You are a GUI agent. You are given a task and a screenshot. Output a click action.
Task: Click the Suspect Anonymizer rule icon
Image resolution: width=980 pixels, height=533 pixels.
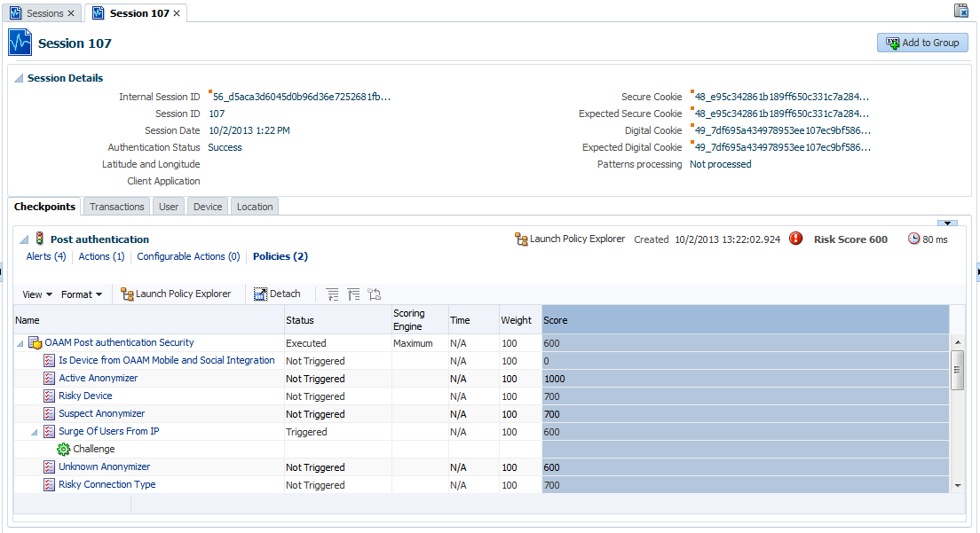coord(50,414)
